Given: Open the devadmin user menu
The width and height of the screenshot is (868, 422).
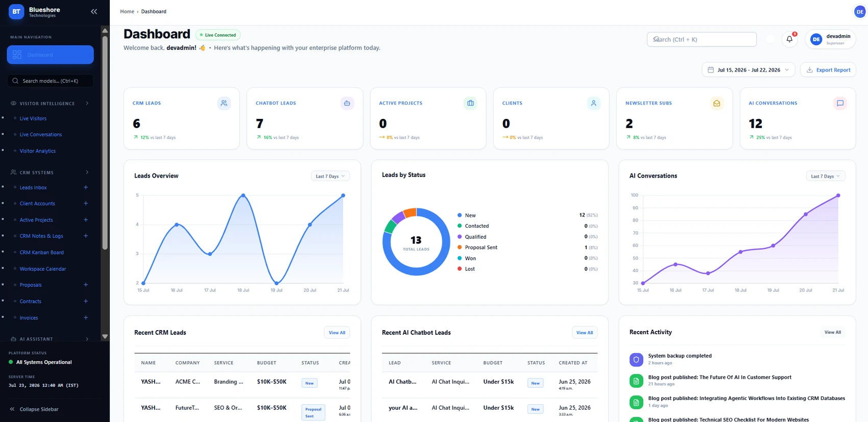Looking at the screenshot, I should (x=830, y=39).
